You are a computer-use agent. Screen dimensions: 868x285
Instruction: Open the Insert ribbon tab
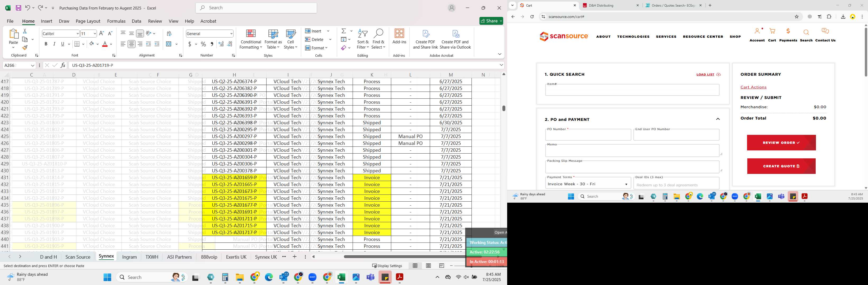point(46,21)
